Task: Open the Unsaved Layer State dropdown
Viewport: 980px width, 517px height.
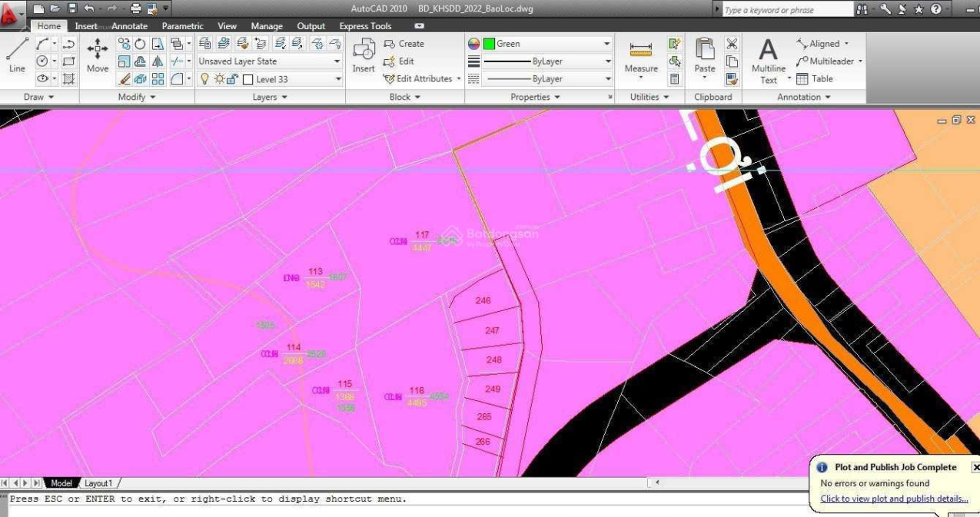Action: point(269,61)
